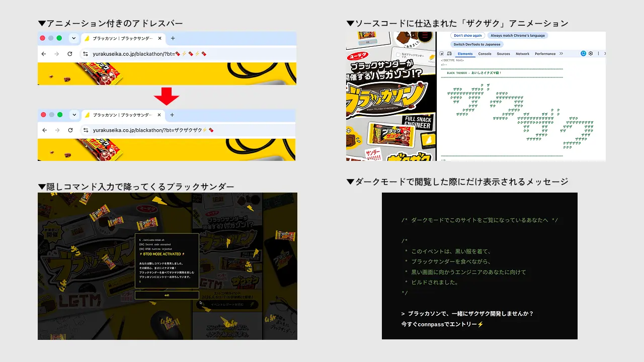Open site info in browser with ザクザクザク URL
644x362 pixels.
86,130
